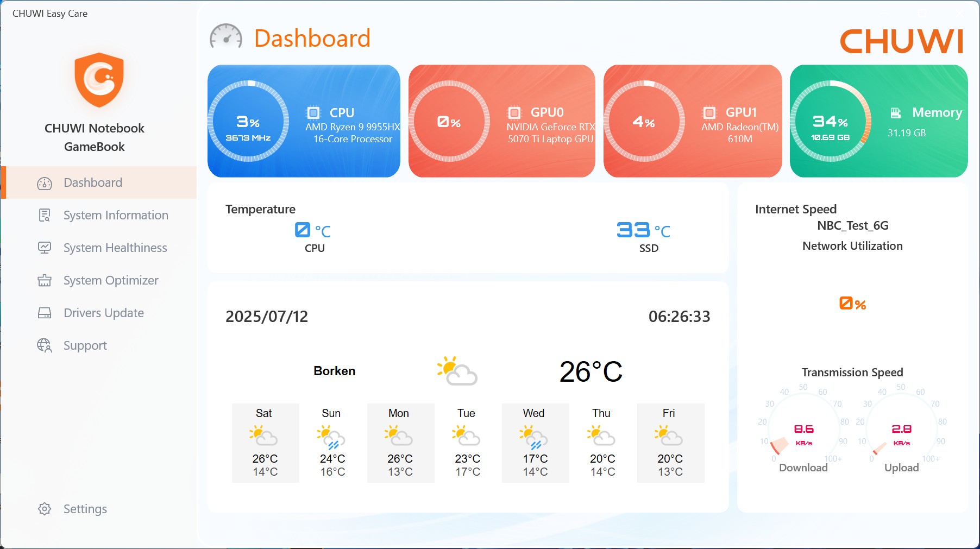980x549 pixels.
Task: Go to System Information
Action: click(x=99, y=215)
